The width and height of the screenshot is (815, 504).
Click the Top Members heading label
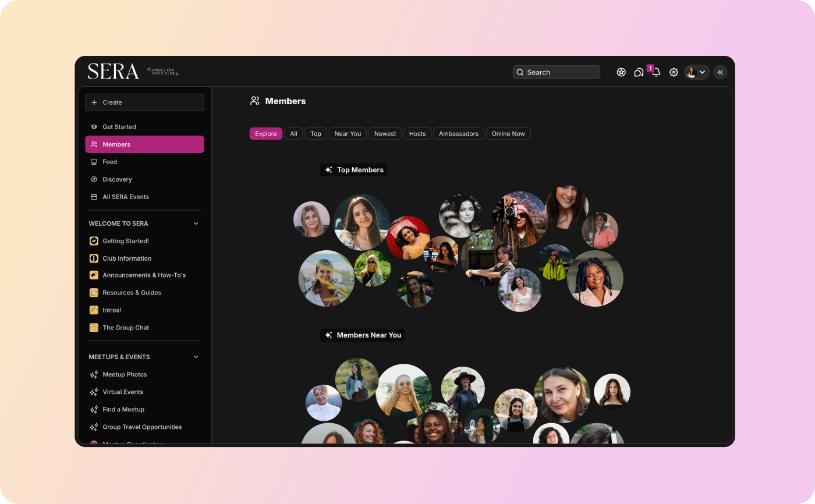(353, 170)
